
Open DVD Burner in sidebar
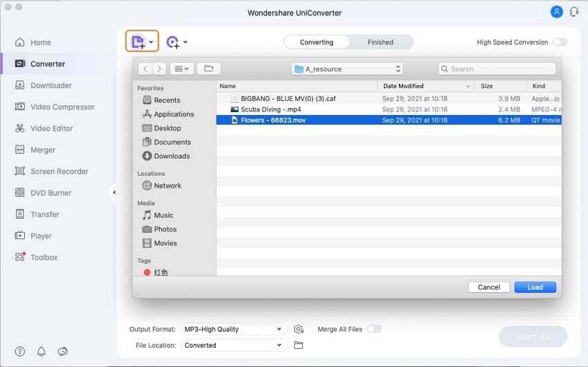(43, 193)
